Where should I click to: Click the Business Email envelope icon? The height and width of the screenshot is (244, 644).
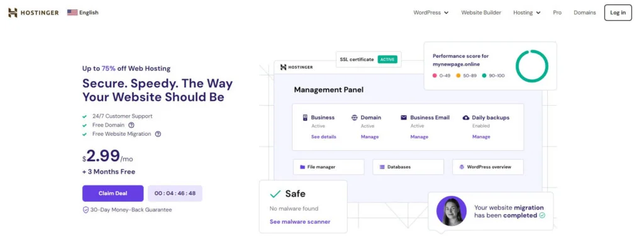tap(404, 118)
